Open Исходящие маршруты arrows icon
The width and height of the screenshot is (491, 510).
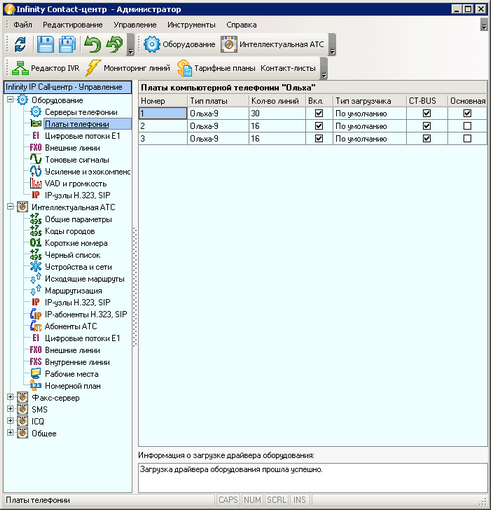(x=36, y=279)
